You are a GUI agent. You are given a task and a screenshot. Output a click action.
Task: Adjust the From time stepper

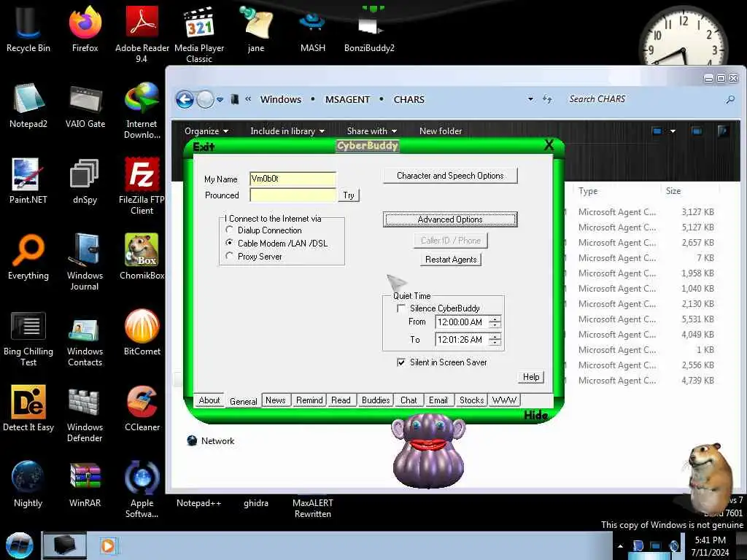coord(495,322)
